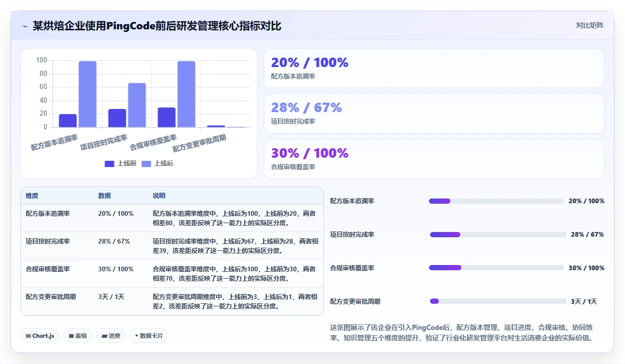This screenshot has height=364, width=625.
Task: Click table value 30% / 100%
Action: coord(116,269)
